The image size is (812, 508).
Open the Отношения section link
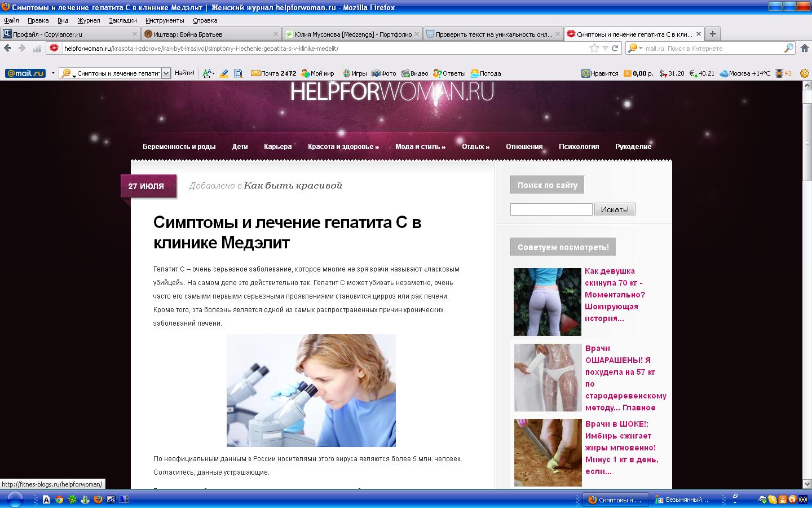pyautogui.click(x=524, y=147)
